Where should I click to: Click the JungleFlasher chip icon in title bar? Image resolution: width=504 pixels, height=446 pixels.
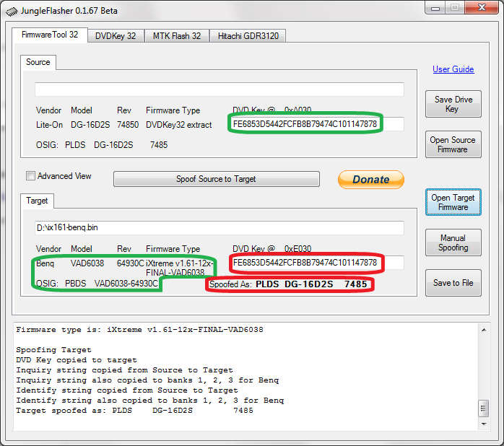[x=12, y=12]
